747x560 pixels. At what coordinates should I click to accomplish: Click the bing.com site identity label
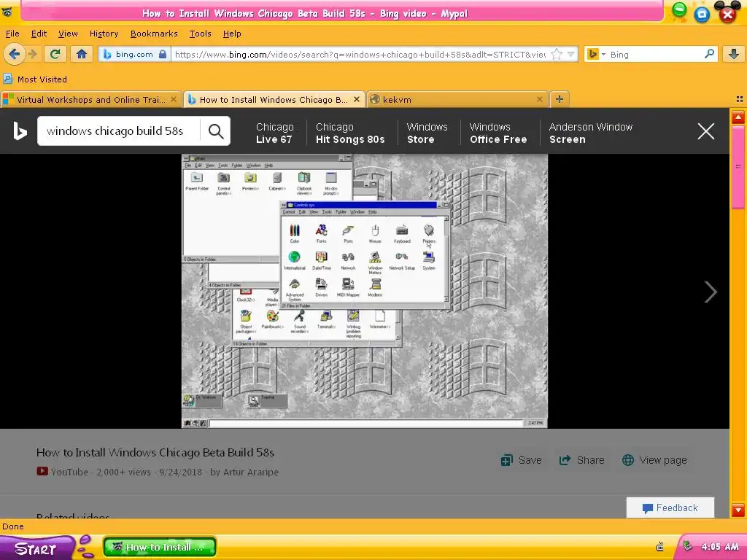pos(134,54)
